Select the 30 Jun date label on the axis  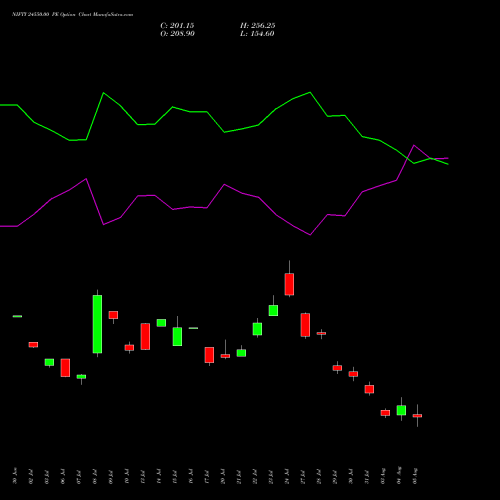[x=15, y=476]
